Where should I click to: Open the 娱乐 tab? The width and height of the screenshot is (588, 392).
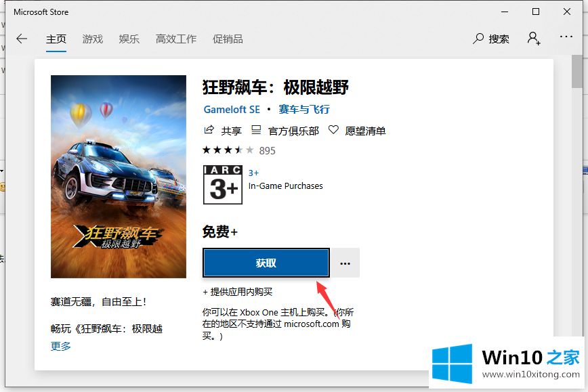point(129,39)
